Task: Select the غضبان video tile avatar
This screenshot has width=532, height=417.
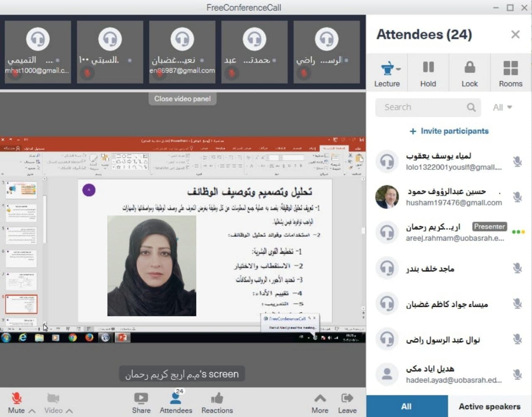Action: click(x=182, y=39)
